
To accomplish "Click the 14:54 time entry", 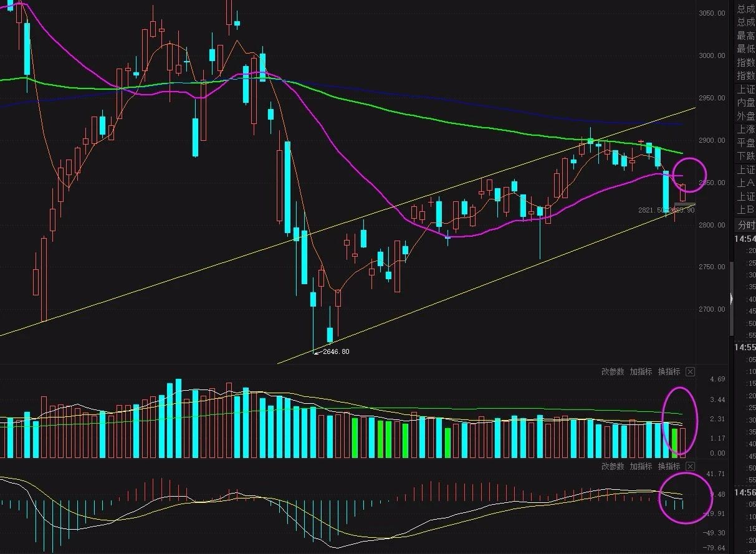I will coord(745,239).
